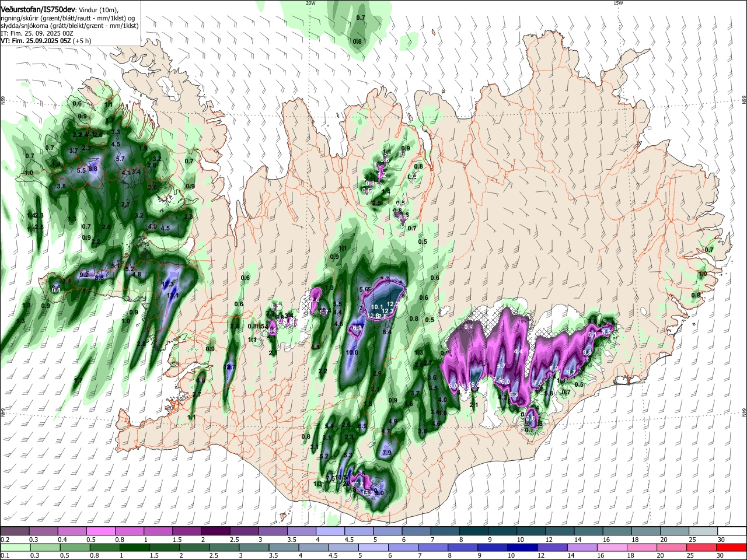The image size is (747, 560).
Task: Click the pale lavender-blue 5 rain legend swatch
Action: pos(373,548)
